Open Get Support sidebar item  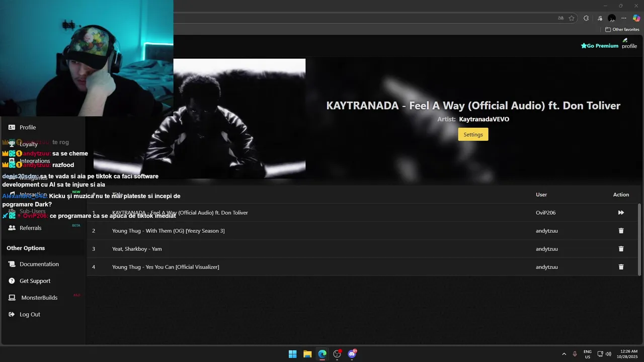[35, 281]
